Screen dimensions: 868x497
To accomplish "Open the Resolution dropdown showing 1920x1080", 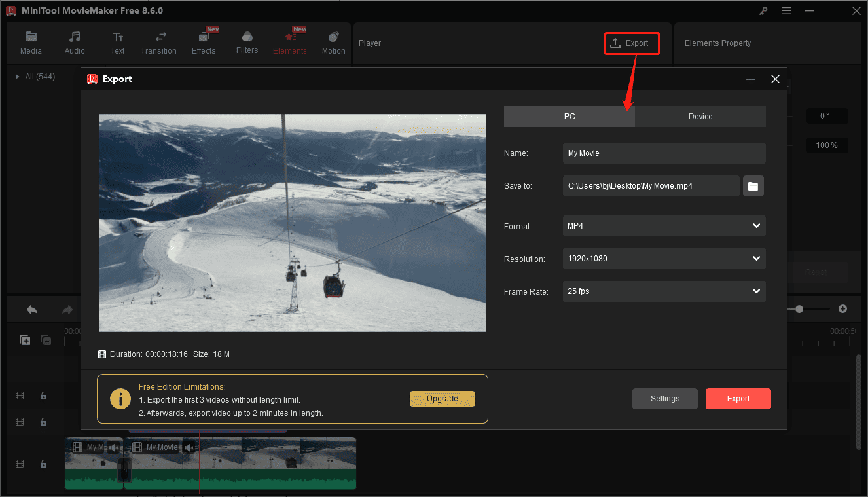I will click(x=664, y=259).
